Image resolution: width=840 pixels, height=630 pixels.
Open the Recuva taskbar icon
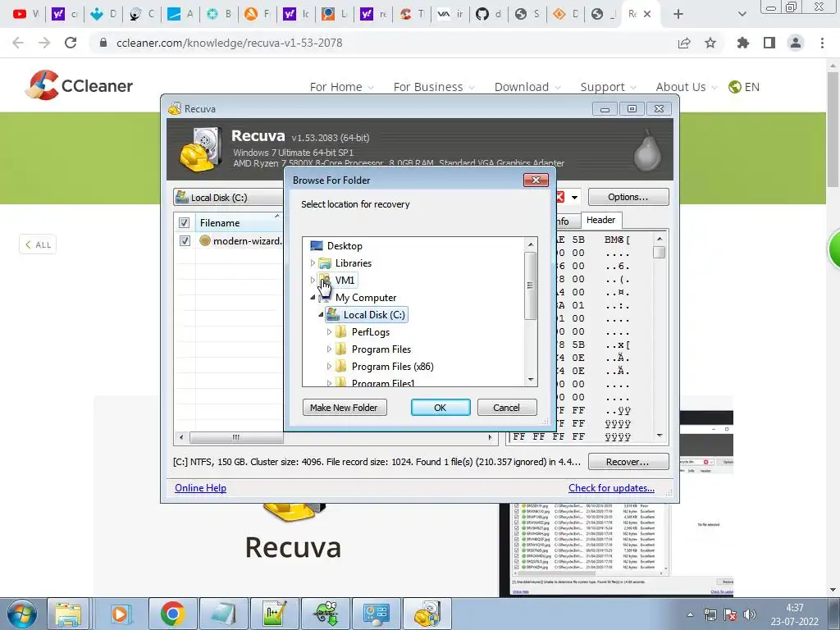[427, 614]
